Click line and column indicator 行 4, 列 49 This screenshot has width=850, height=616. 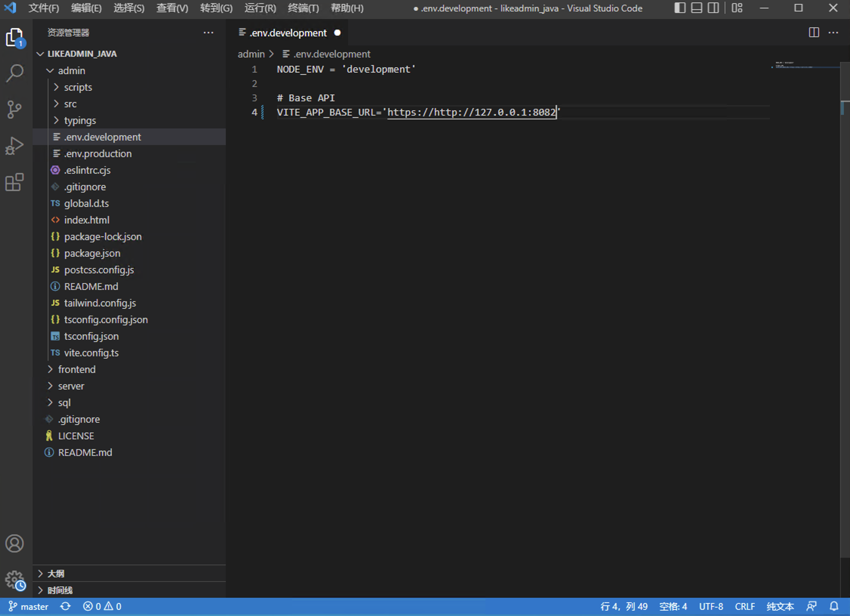click(624, 607)
